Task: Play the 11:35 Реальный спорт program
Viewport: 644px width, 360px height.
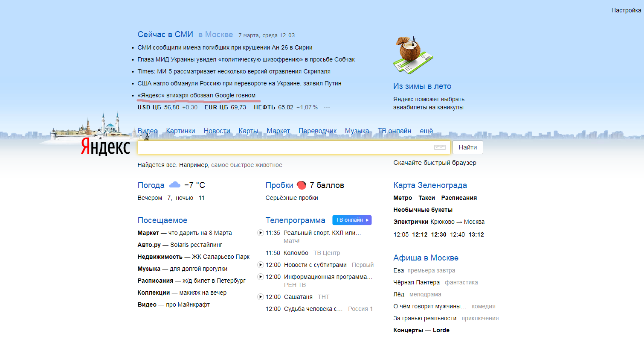Action: (261, 233)
